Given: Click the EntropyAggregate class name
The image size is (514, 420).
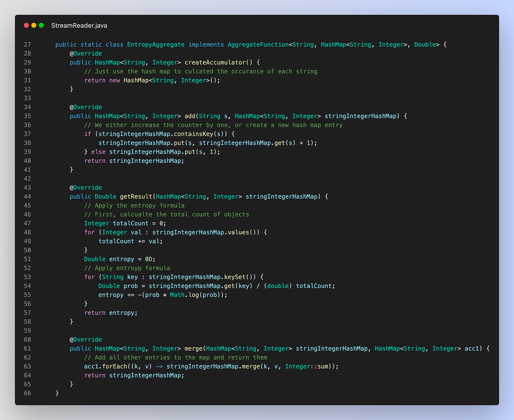Looking at the screenshot, I should tap(156, 45).
